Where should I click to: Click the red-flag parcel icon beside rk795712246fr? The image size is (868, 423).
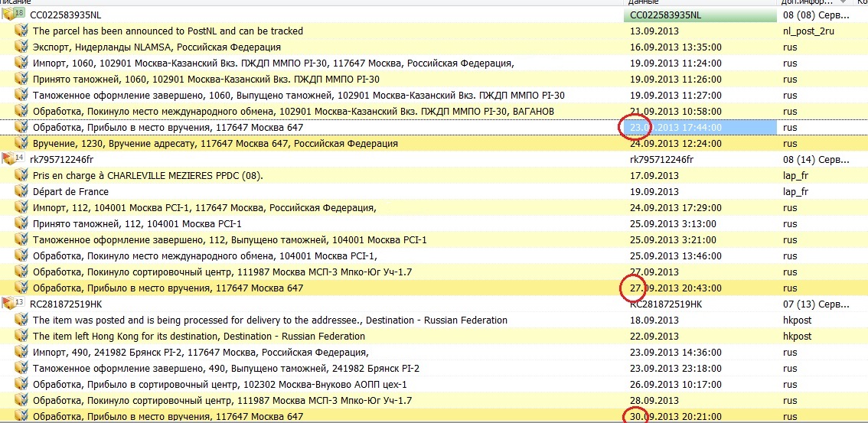(x=8, y=159)
